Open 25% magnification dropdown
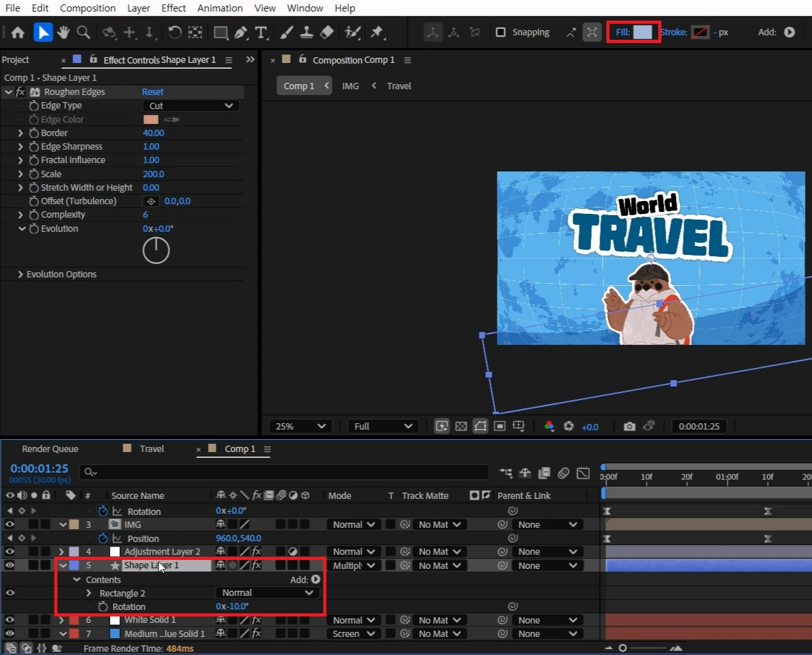 click(300, 426)
